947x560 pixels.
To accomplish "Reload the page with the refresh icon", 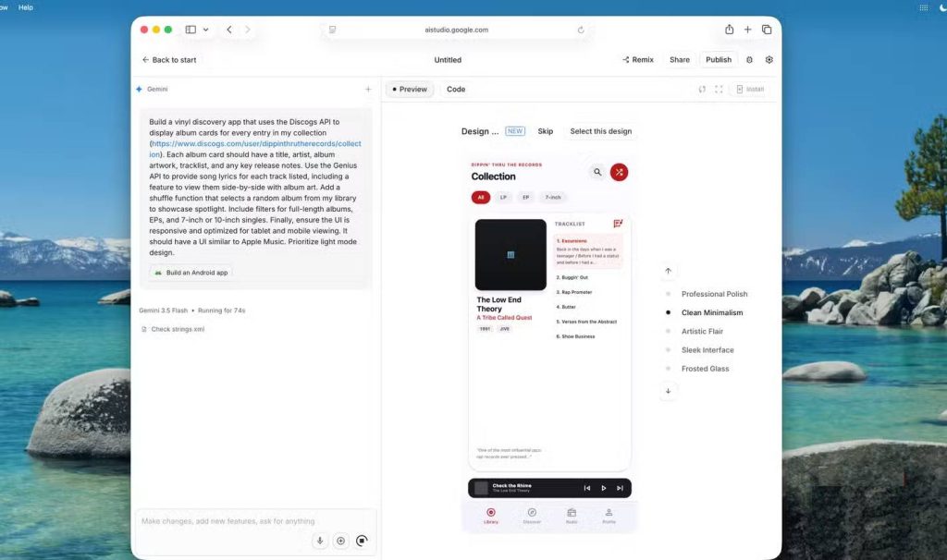I will click(x=581, y=30).
